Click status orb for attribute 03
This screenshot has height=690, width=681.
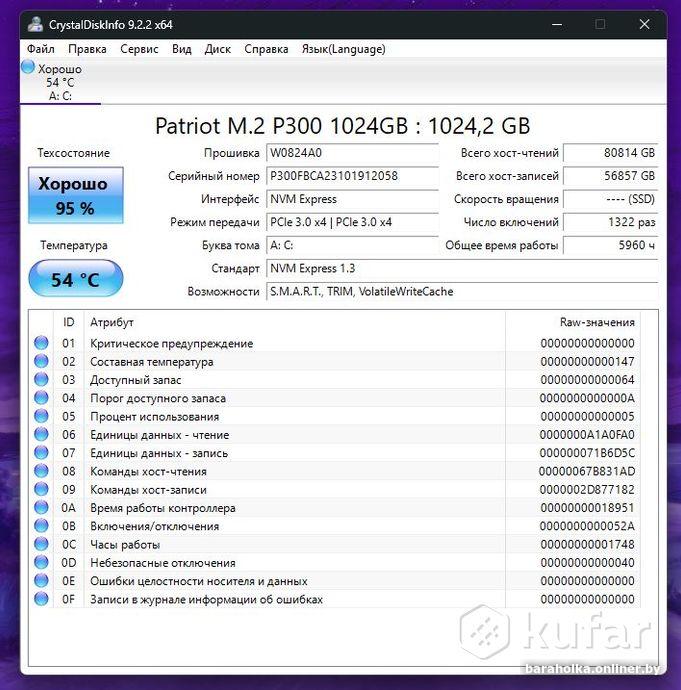[41, 379]
